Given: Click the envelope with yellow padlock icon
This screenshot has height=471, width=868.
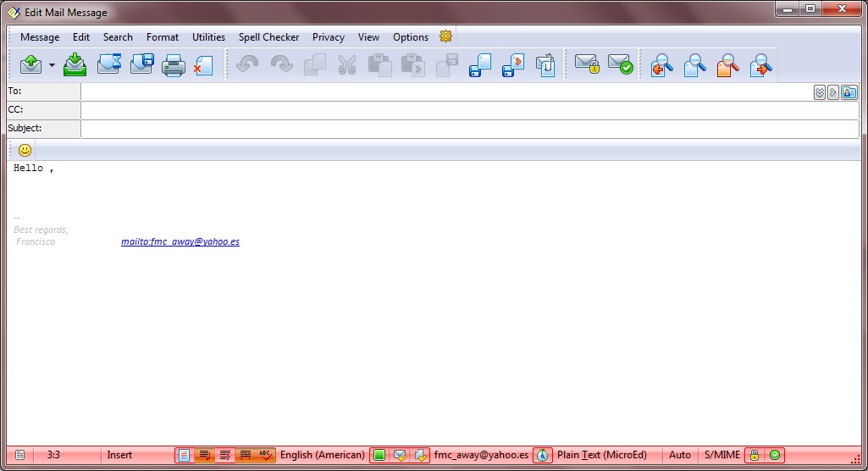Looking at the screenshot, I should click(587, 64).
